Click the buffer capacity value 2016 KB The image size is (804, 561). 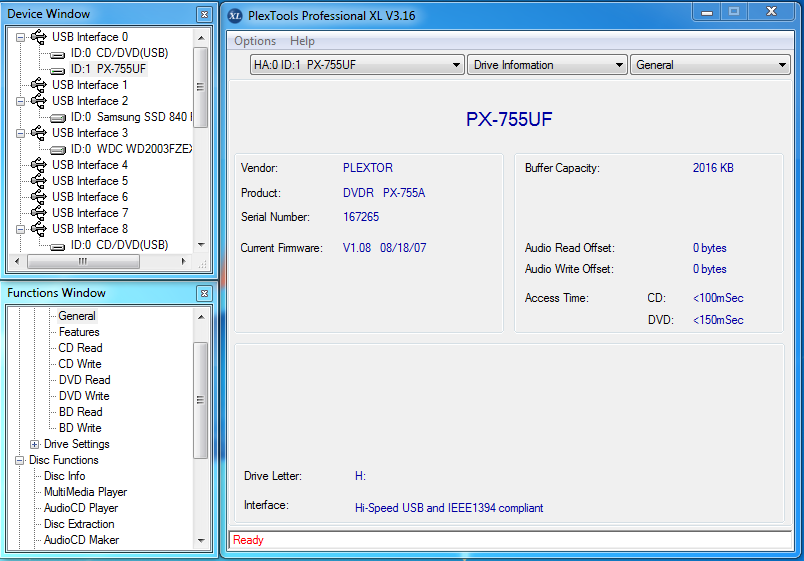click(x=713, y=168)
